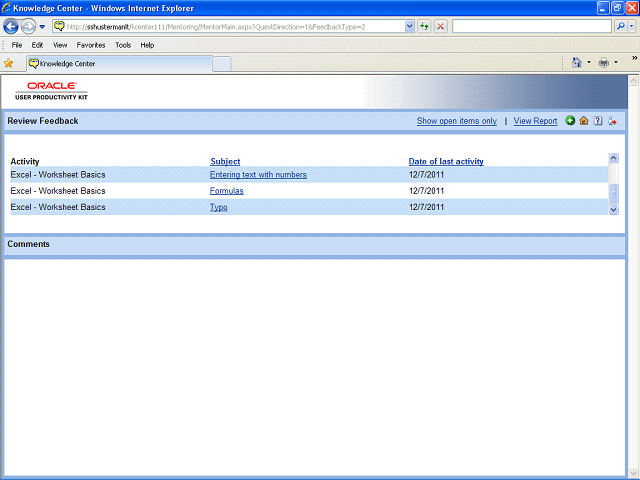Viewport: 640px width, 480px height.
Task: Click the Favorites star icon
Action: [9, 63]
